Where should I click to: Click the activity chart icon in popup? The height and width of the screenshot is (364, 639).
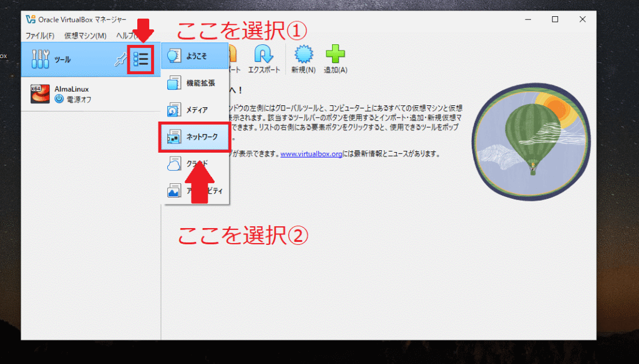(174, 191)
